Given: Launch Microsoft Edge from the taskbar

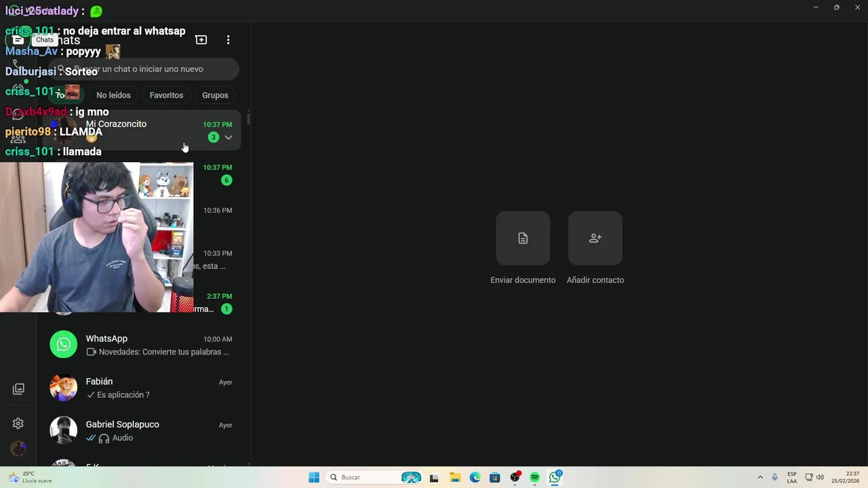Looking at the screenshot, I should (475, 477).
